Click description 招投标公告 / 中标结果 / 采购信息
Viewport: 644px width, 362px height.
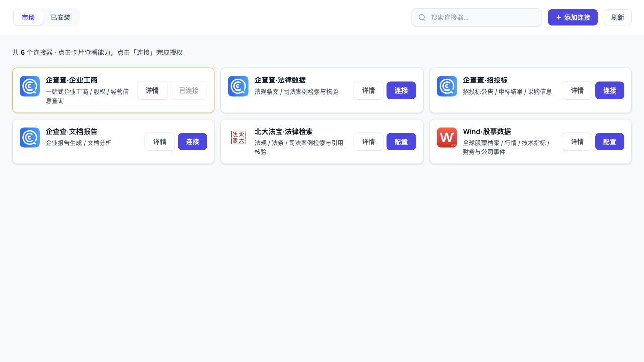(x=507, y=92)
